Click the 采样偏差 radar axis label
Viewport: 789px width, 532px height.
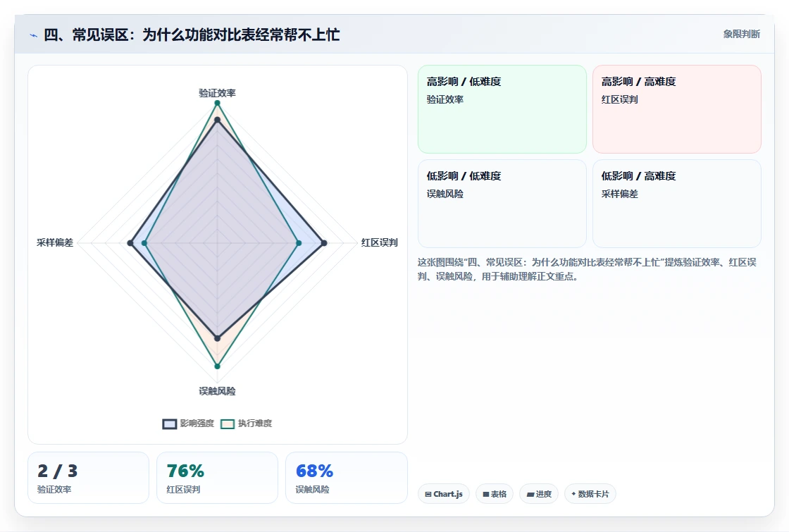tap(55, 242)
